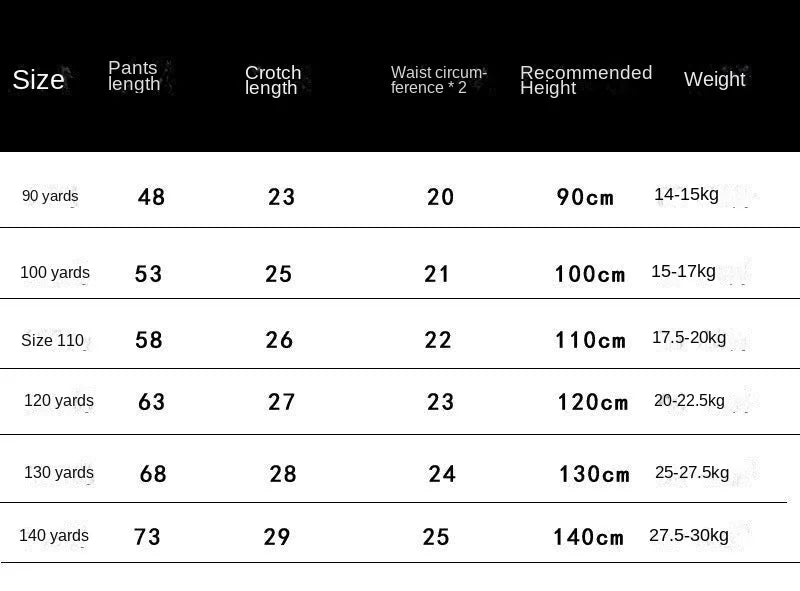Select the 130cm recommended height value
Image resolution: width=800 pixels, height=591 pixels.
(594, 474)
